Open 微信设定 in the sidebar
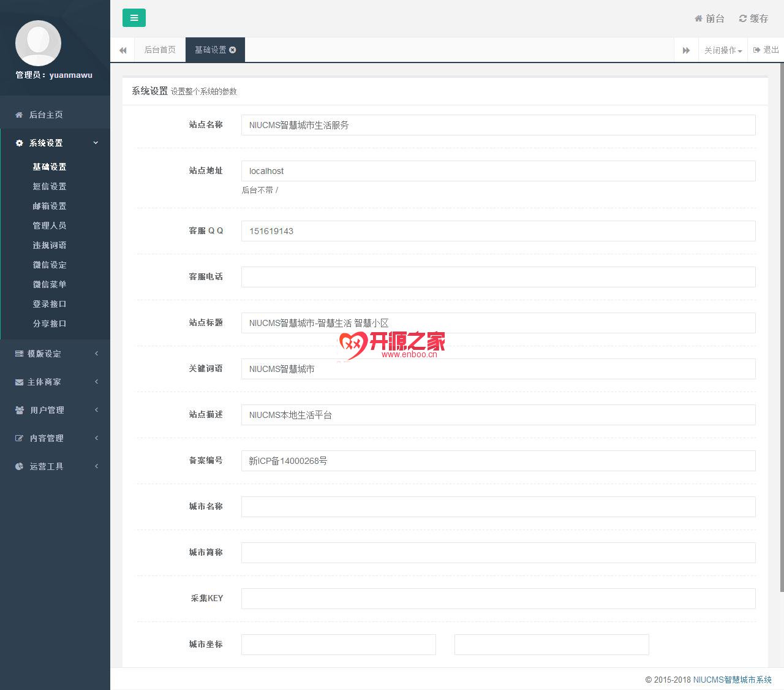The image size is (784, 690). [x=50, y=265]
